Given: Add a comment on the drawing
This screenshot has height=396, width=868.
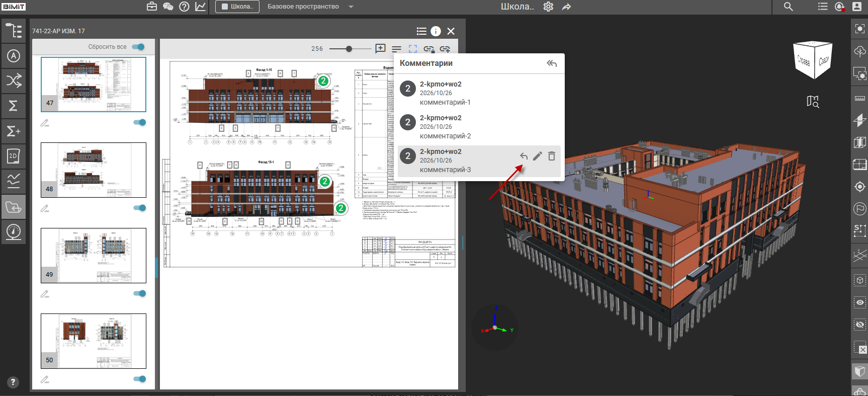Looking at the screenshot, I should click(380, 49).
